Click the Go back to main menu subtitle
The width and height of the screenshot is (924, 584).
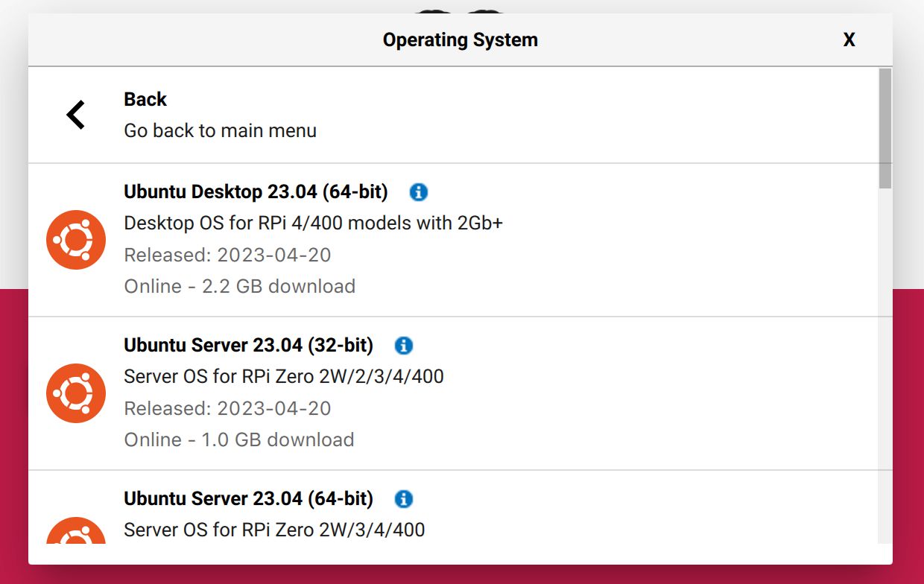coord(220,130)
